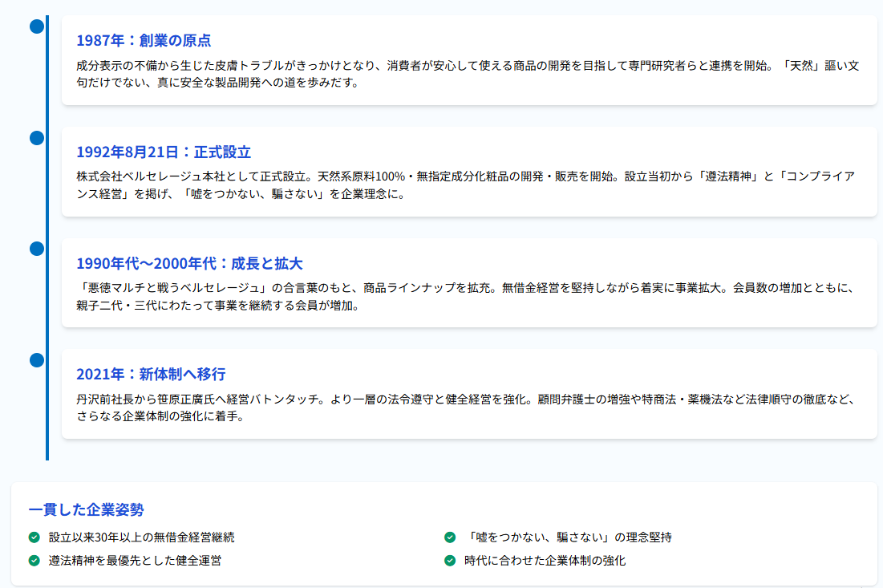Select the heading 2021年：新体制へ移行
The height and width of the screenshot is (588, 883).
(151, 375)
